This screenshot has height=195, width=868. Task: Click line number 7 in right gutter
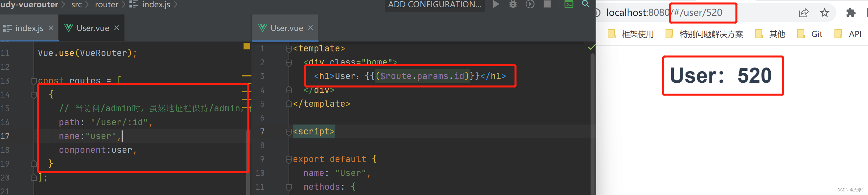click(262, 131)
